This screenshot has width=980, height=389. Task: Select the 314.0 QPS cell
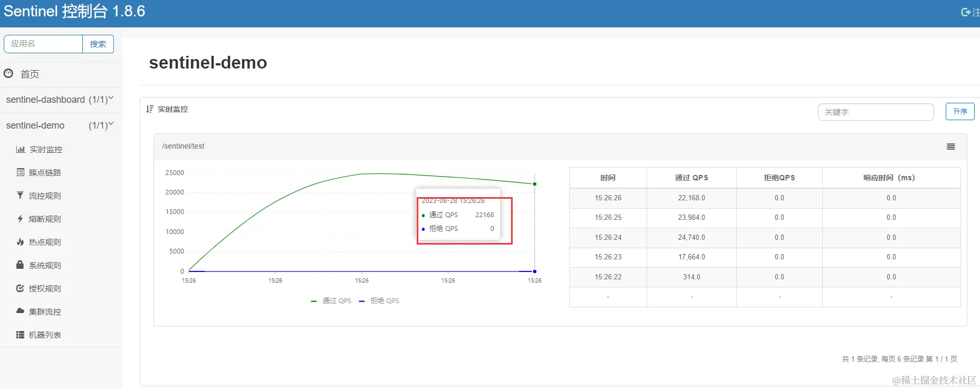coord(691,277)
